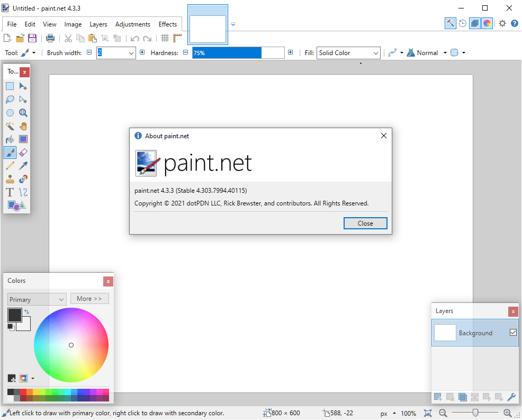Open Layer Properties via the wrench icon

click(x=511, y=397)
